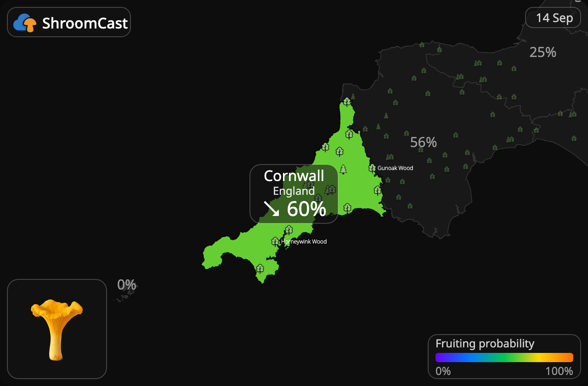The image size is (588, 386).
Task: Select the region showing 56% probability
Action: 424,142
